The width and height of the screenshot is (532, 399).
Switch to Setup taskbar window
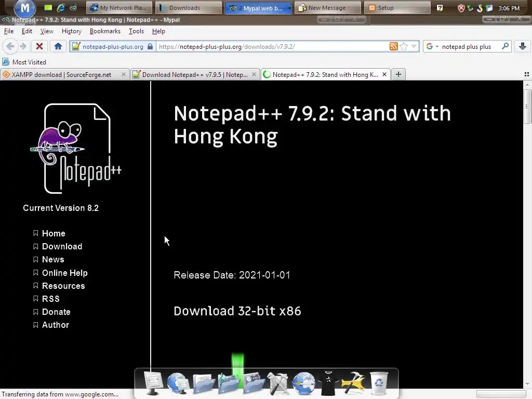[x=397, y=8]
